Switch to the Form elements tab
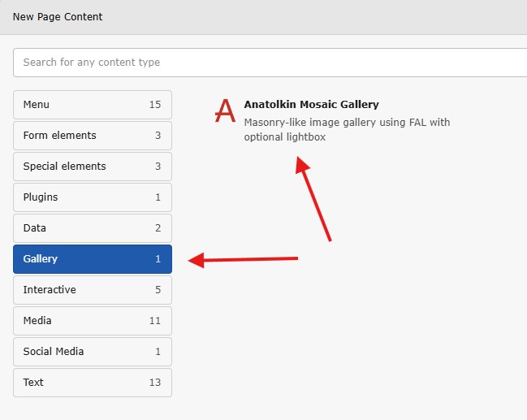 click(x=81, y=136)
